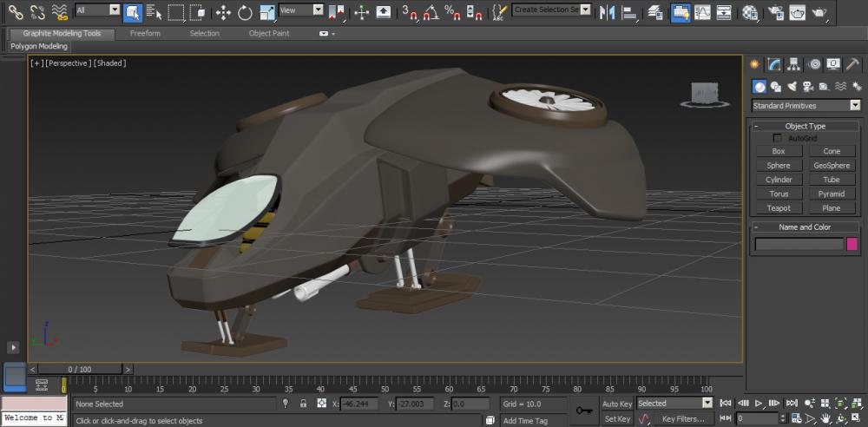868x427 pixels.
Task: Select the Select and Move tool
Action: (223, 12)
